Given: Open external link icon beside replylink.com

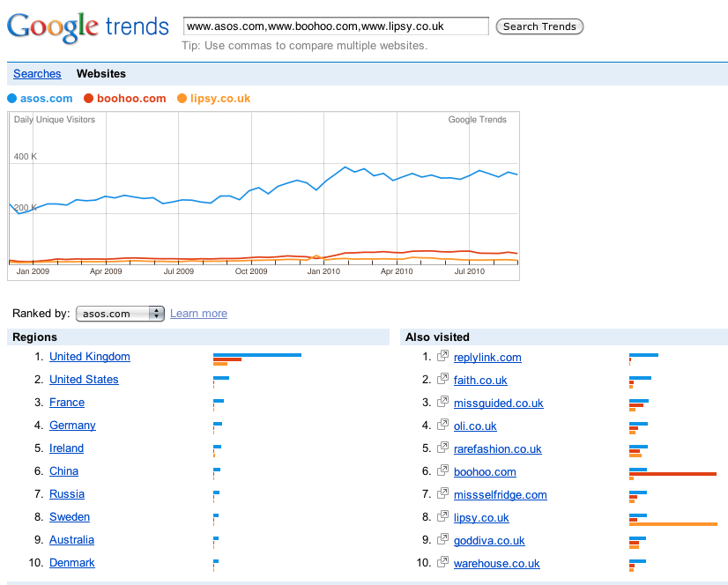Looking at the screenshot, I should (443, 356).
